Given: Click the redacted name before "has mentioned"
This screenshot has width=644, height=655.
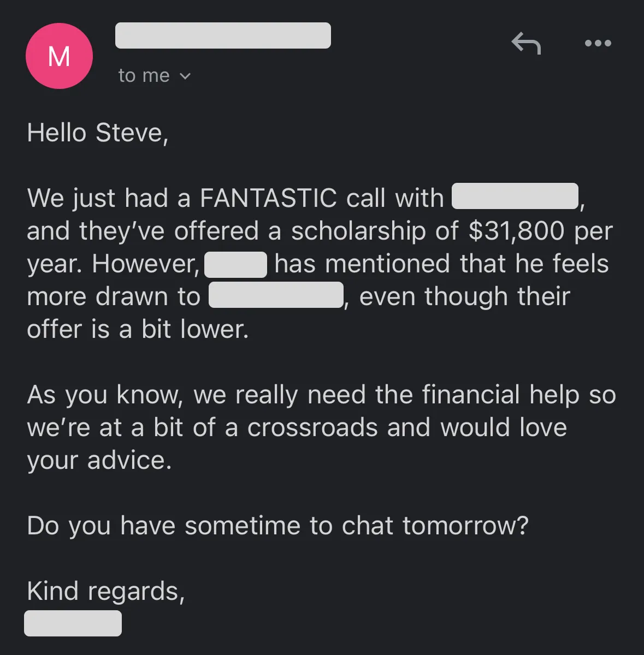Looking at the screenshot, I should coord(235,265).
